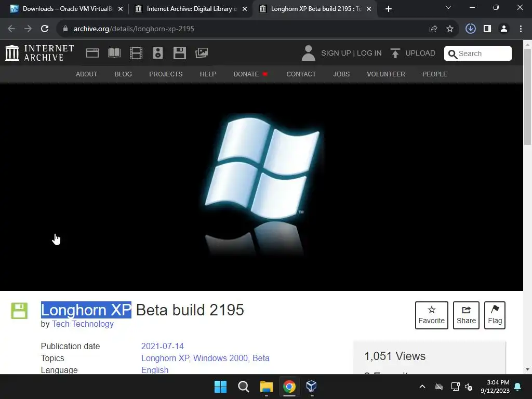Image resolution: width=532 pixels, height=399 pixels.
Task: Open the CONTACT menu item
Action: tap(301, 74)
